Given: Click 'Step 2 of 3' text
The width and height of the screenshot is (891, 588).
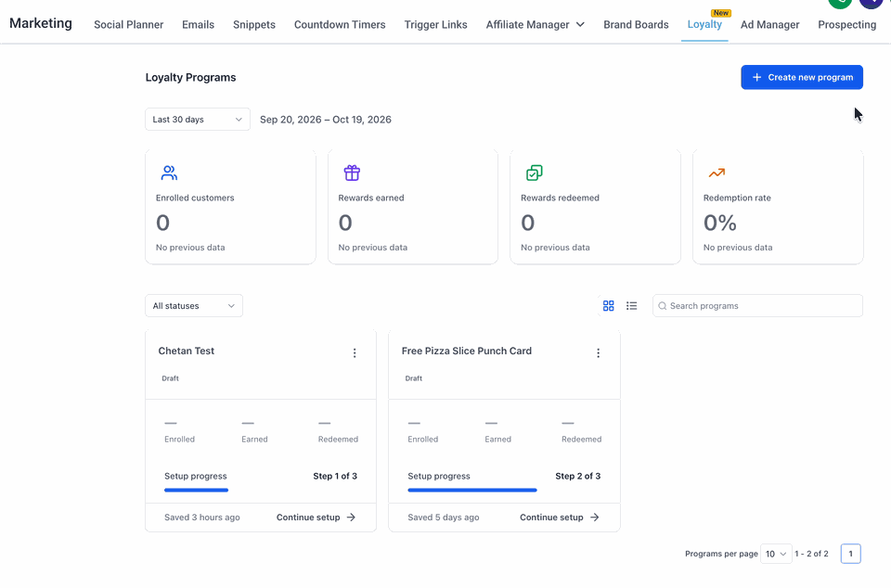Looking at the screenshot, I should click(578, 476).
